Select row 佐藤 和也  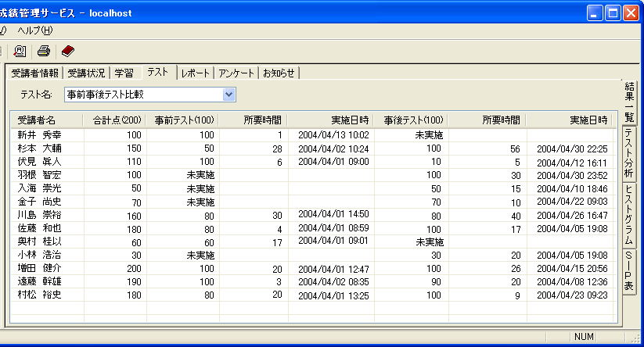[x=314, y=228]
